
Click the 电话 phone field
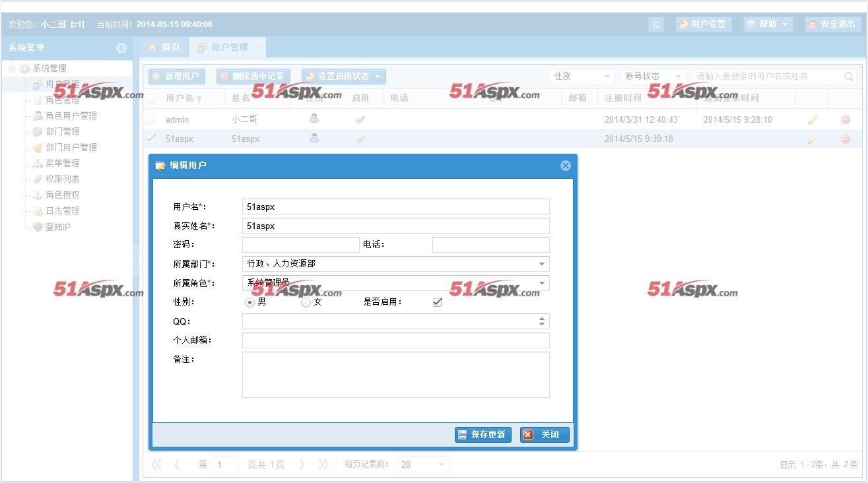(491, 245)
